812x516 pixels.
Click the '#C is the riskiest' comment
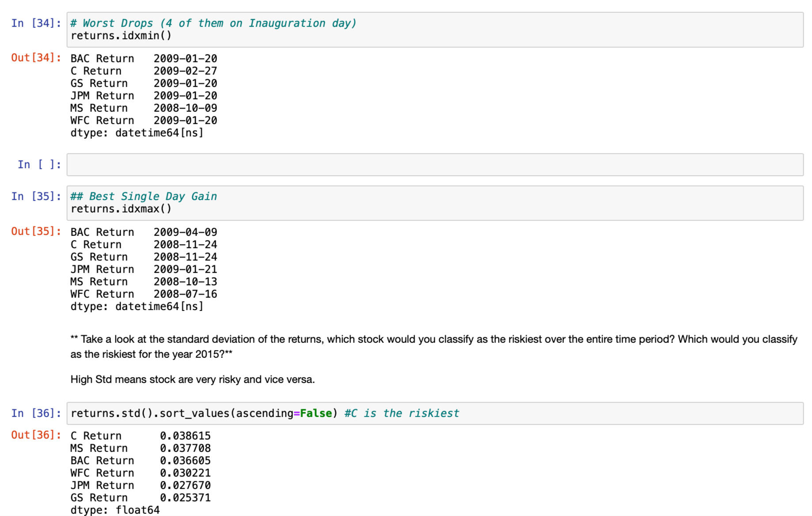[x=402, y=414]
